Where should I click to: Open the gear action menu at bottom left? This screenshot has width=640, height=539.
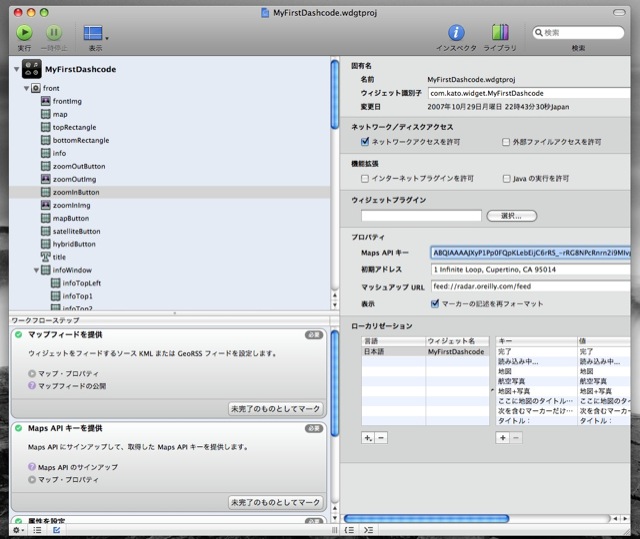tap(18, 530)
